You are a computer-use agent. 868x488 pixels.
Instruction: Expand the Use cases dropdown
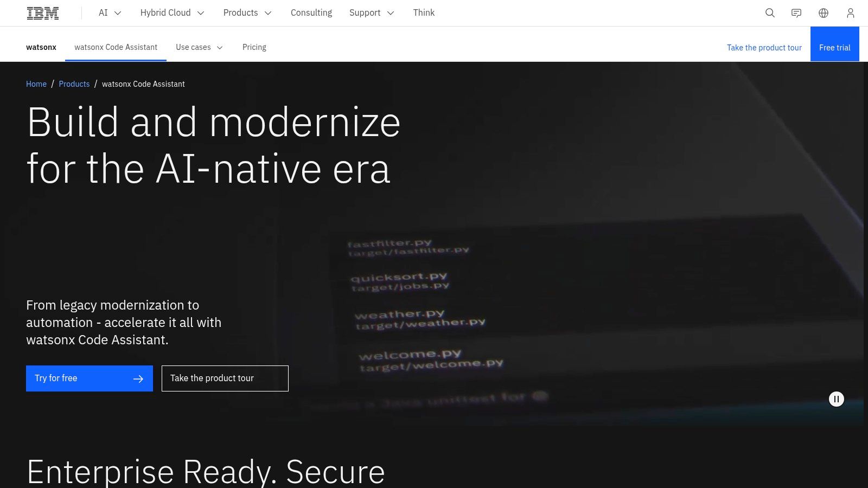coord(200,47)
